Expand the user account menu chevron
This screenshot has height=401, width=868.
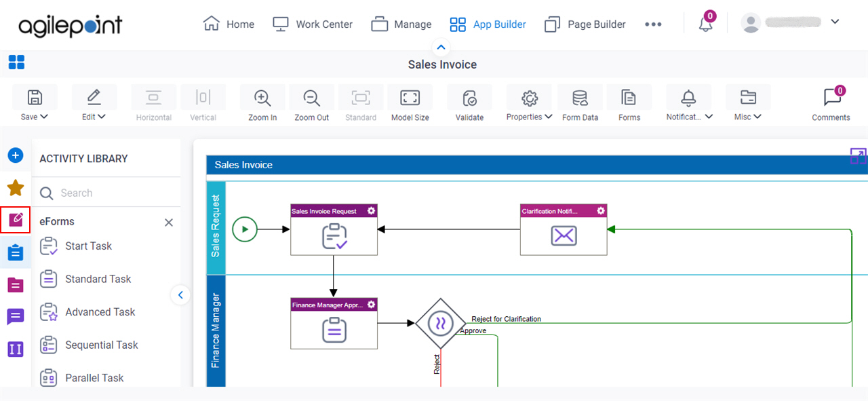[x=835, y=22]
